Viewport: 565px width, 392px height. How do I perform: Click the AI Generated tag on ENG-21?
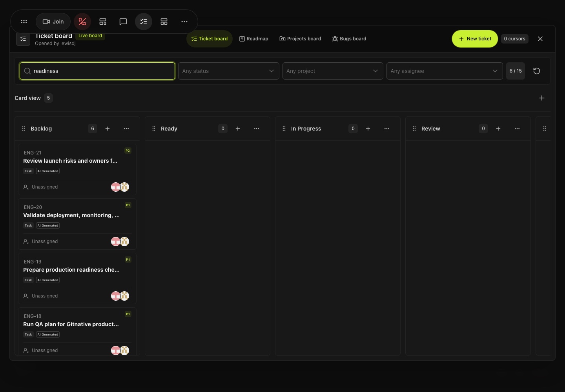point(48,171)
